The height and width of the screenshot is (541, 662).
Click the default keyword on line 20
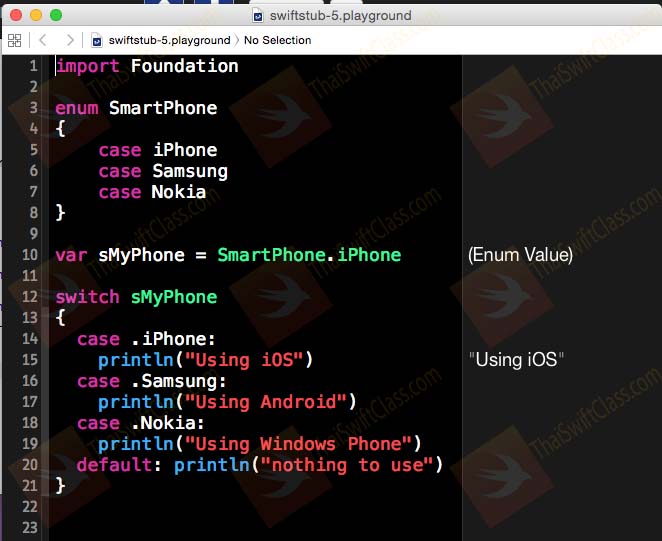[x=114, y=465]
